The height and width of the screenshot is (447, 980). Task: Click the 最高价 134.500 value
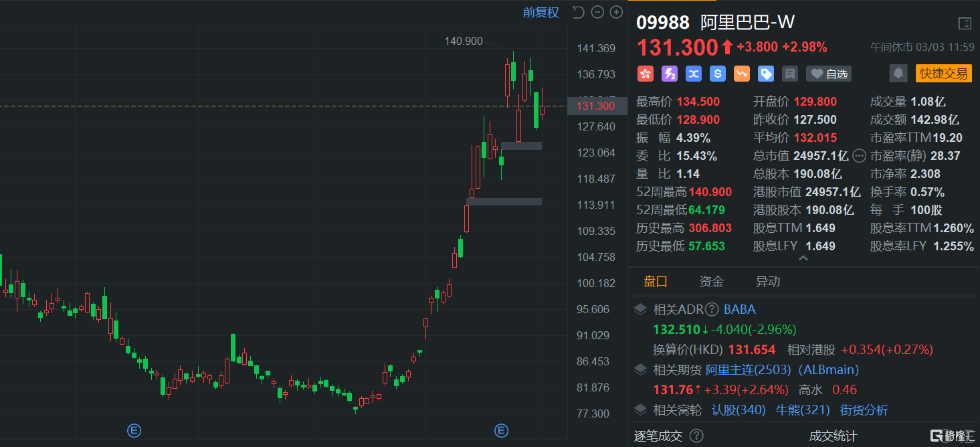[x=698, y=102]
